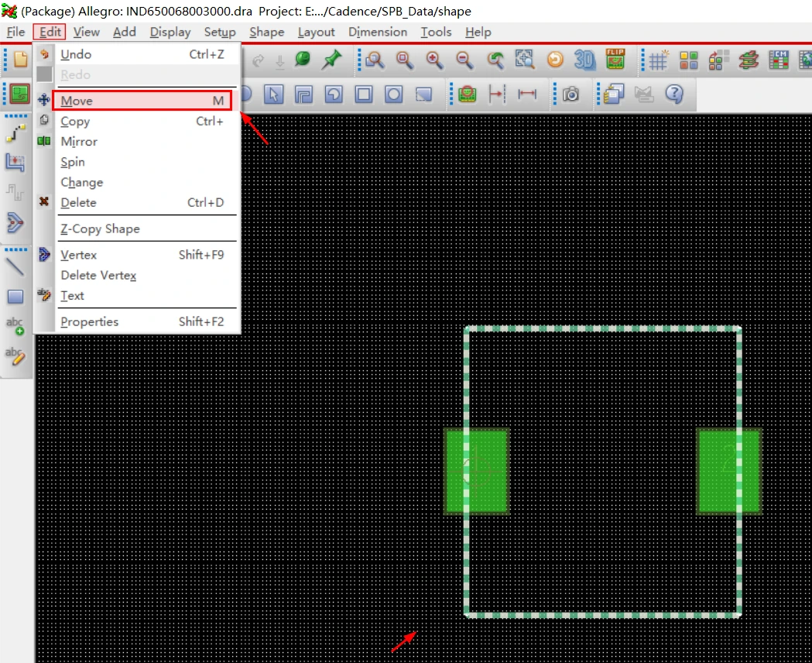The image size is (812, 663).
Task: Open the Display menu
Action: 170,32
